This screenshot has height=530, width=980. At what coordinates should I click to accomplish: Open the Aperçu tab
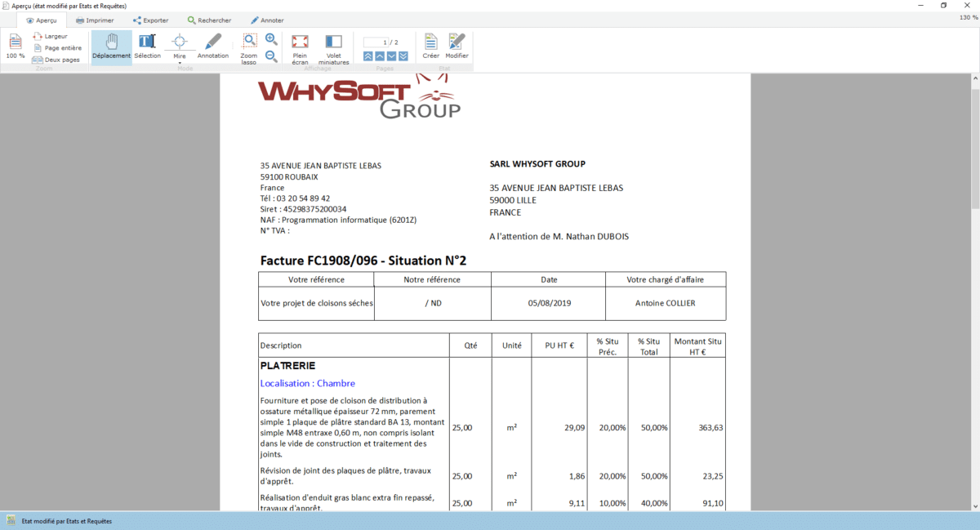42,20
